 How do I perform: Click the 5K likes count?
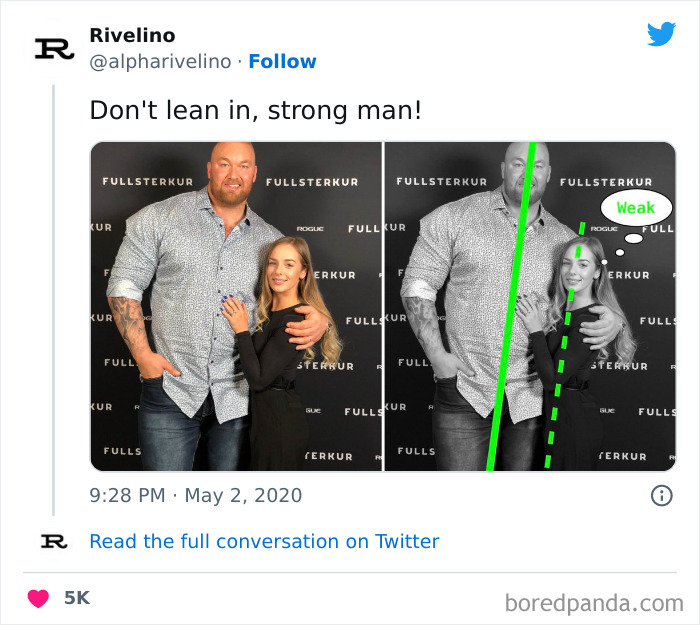pyautogui.click(x=77, y=598)
